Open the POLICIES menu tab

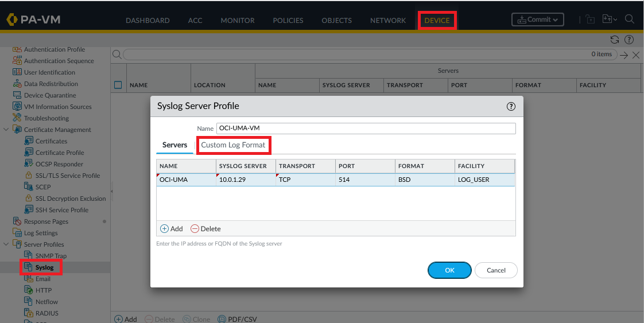click(x=288, y=21)
